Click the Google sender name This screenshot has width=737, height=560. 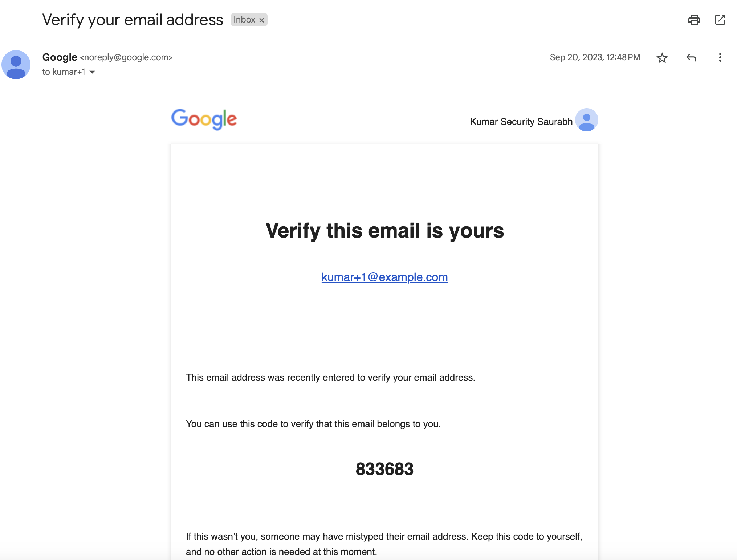pyautogui.click(x=60, y=57)
